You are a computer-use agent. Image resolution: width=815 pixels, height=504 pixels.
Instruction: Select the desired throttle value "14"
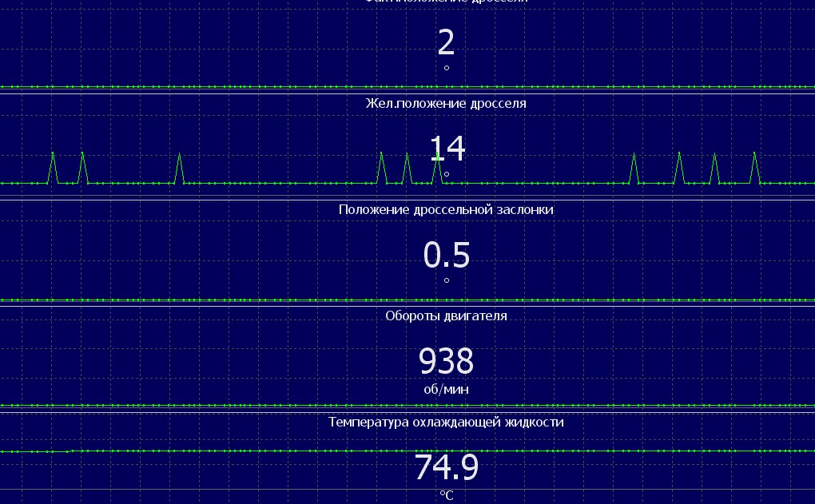coord(447,149)
